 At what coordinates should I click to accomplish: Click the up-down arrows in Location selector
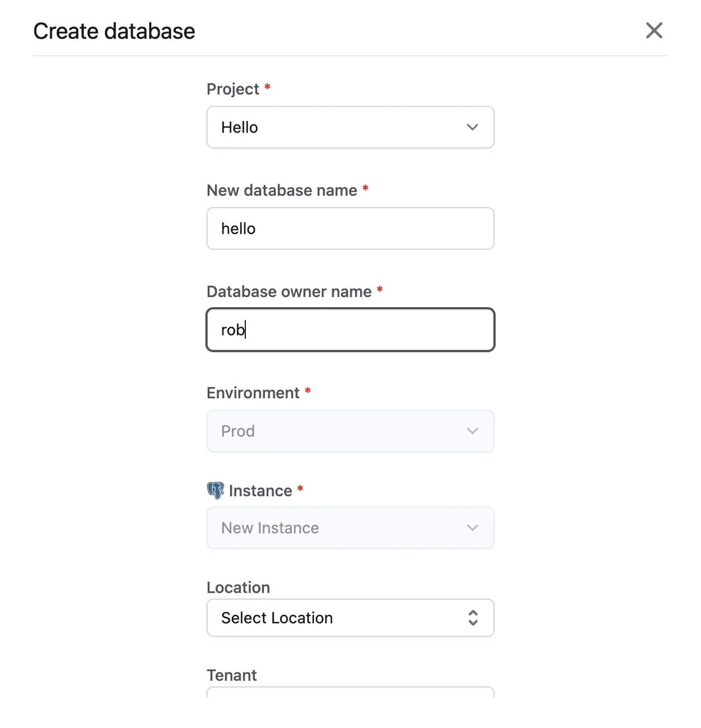[x=473, y=618]
